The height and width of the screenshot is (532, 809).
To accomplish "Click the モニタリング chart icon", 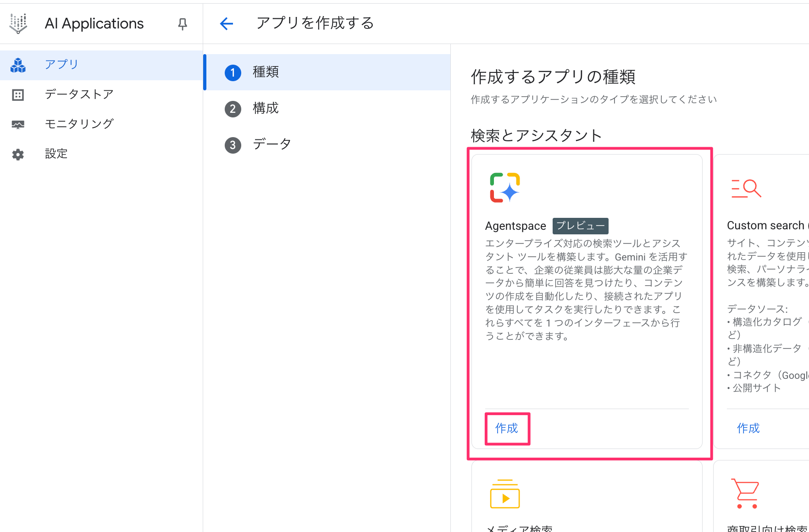I will (x=18, y=124).
